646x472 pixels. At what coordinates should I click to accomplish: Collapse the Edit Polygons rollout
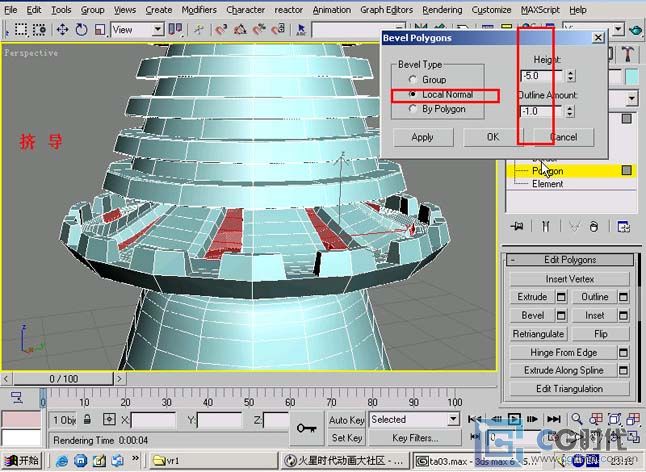tap(570, 259)
